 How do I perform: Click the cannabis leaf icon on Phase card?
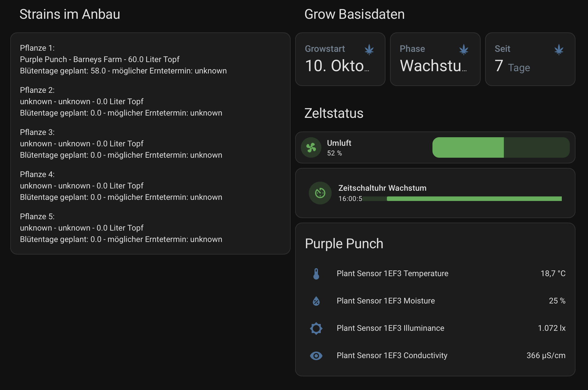coord(464,50)
